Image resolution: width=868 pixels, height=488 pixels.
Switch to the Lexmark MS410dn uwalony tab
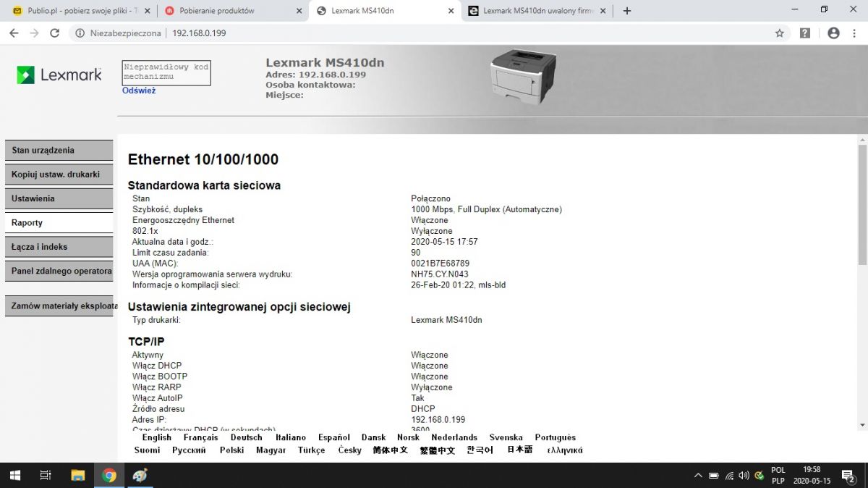(535, 11)
